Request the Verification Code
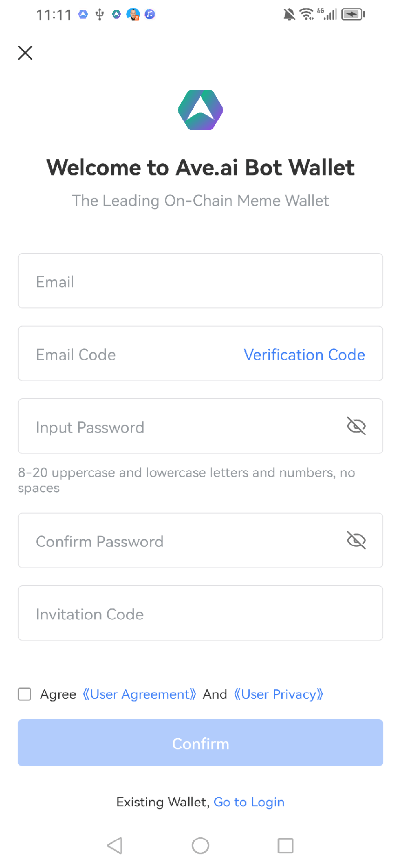Viewport: 401px width, 868px height. (x=304, y=354)
